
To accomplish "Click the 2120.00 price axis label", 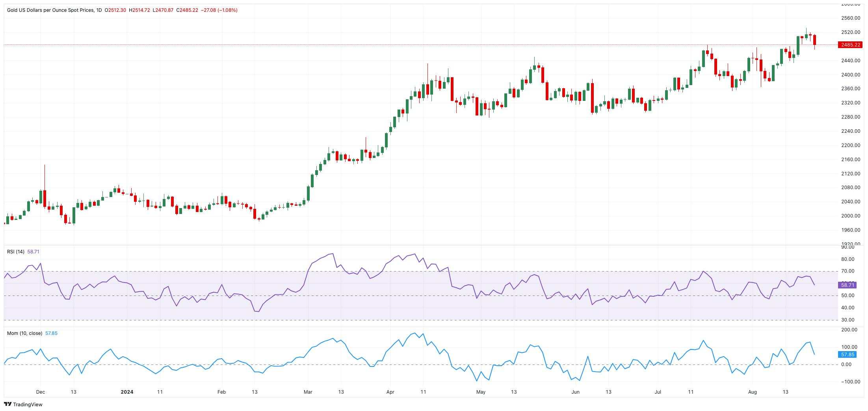I will coord(850,174).
